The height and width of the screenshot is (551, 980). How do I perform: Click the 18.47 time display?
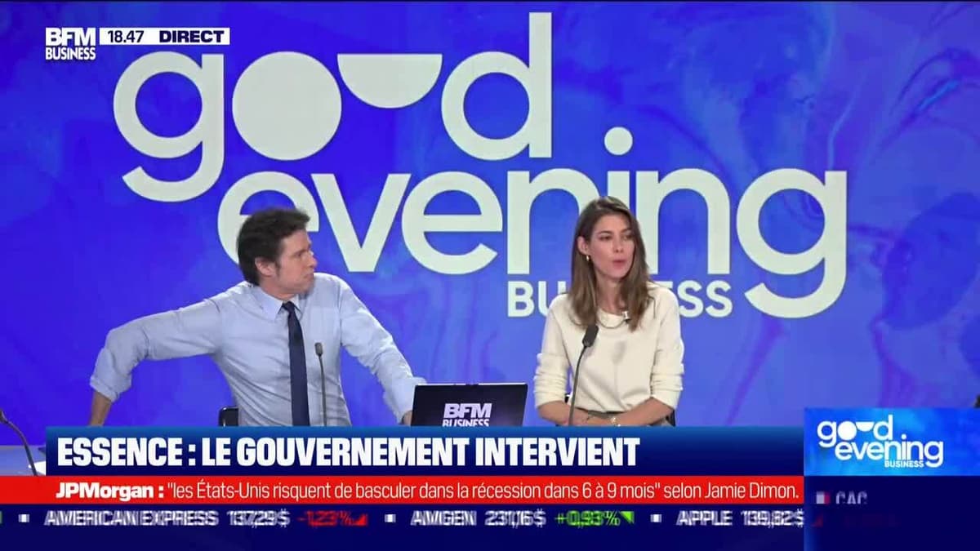pos(124,36)
